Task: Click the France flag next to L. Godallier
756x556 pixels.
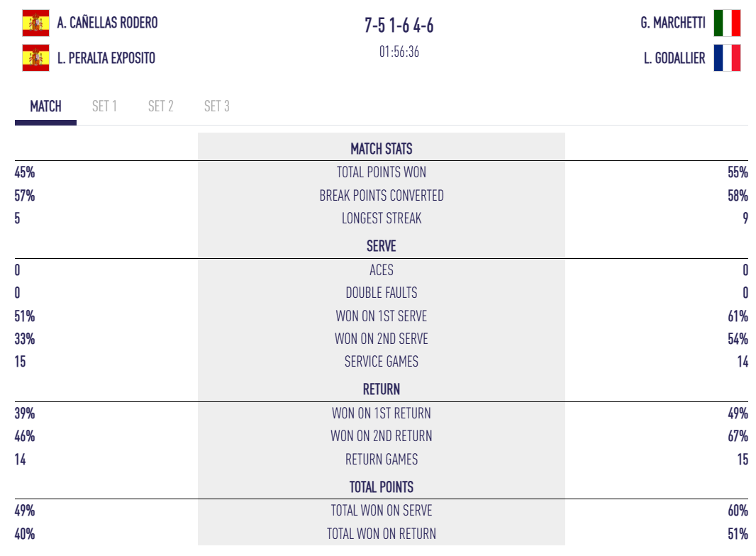Action: pos(727,57)
